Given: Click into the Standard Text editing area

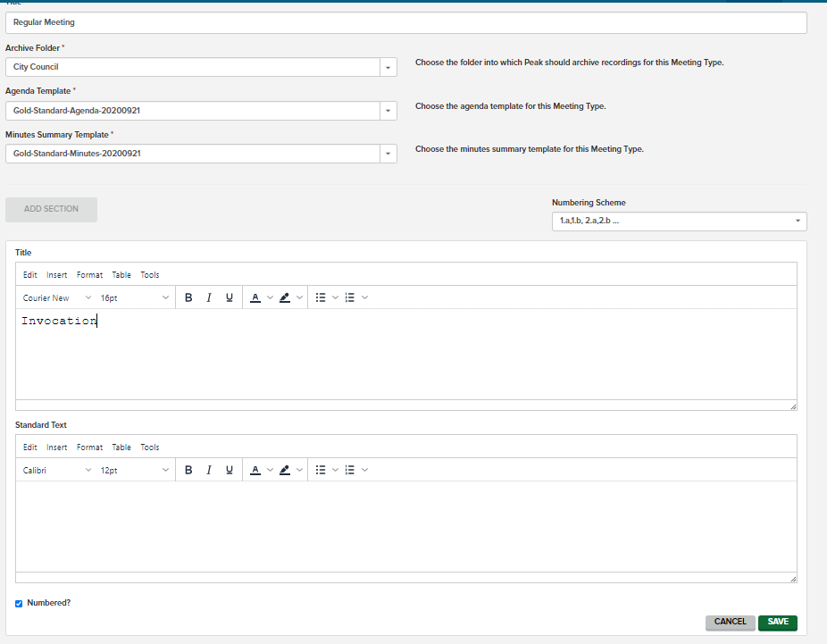Looking at the screenshot, I should pyautogui.click(x=406, y=526).
